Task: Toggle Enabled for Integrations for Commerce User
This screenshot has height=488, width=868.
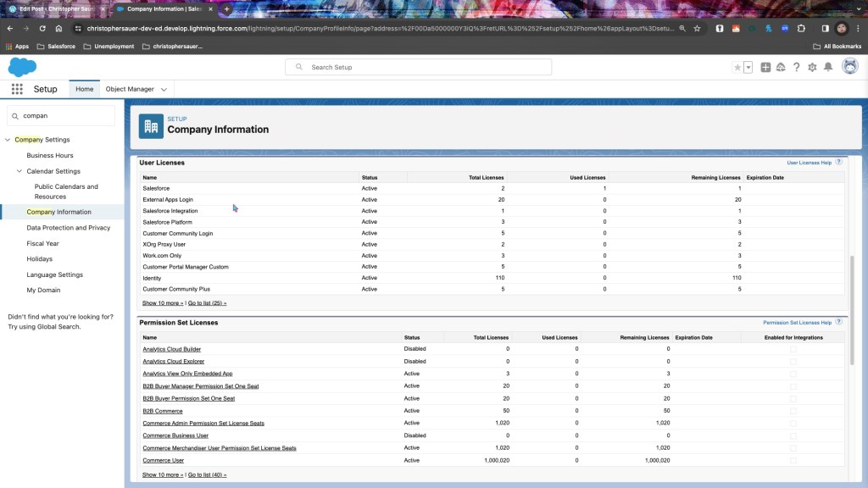Action: click(x=793, y=461)
